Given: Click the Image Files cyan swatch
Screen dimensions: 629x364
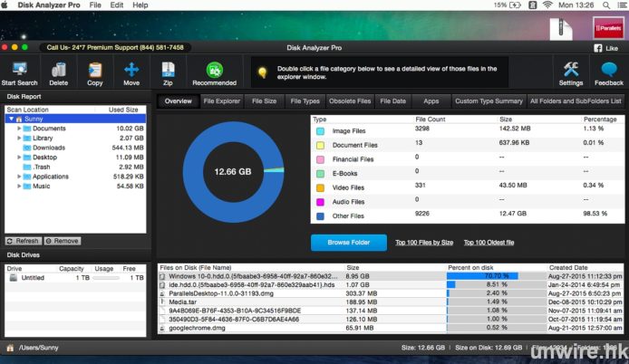Looking at the screenshot, I should (320, 131).
